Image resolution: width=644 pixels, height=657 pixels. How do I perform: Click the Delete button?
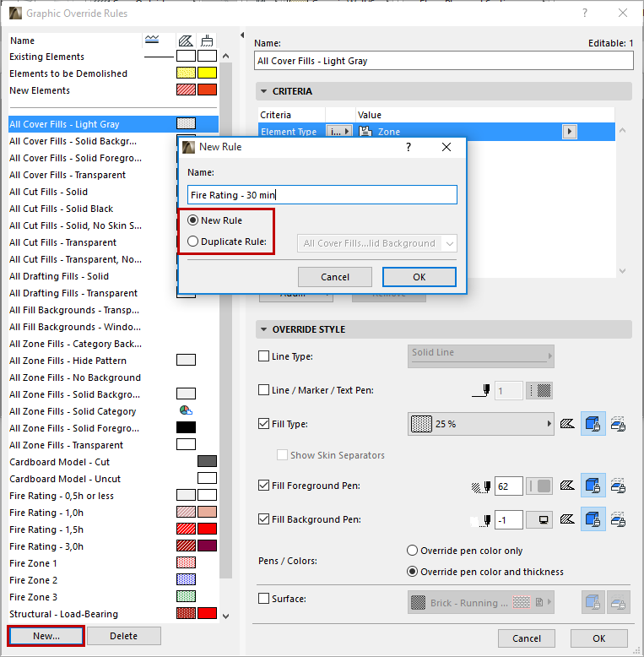point(124,636)
